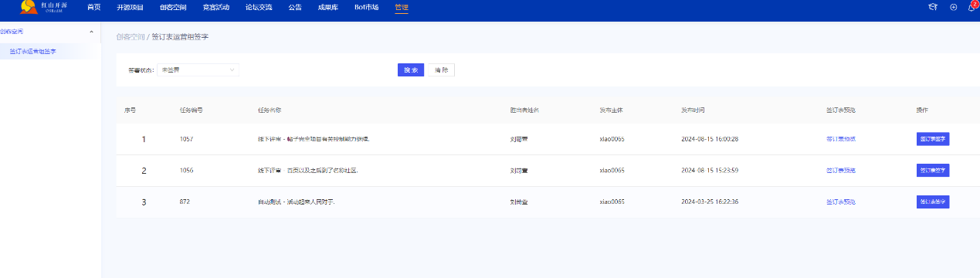The width and height of the screenshot is (980, 278).
Task: Click publish time 2024-08-15 16:00:28
Action: click(x=710, y=139)
